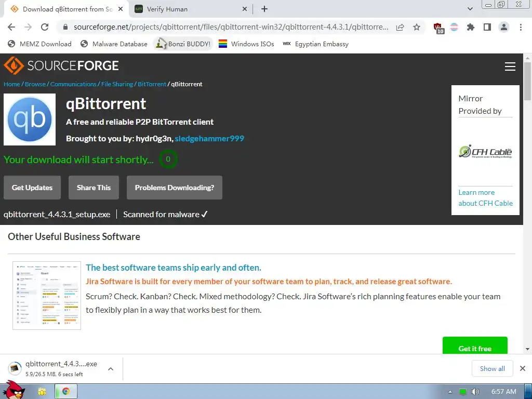Close the Verify Human tab
Screen dimensions: 532x399
(x=244, y=9)
